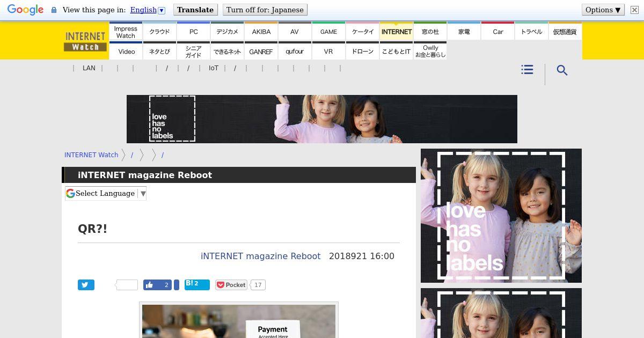The image size is (644, 338).
Task: Open the AV tab
Action: [x=295, y=32]
